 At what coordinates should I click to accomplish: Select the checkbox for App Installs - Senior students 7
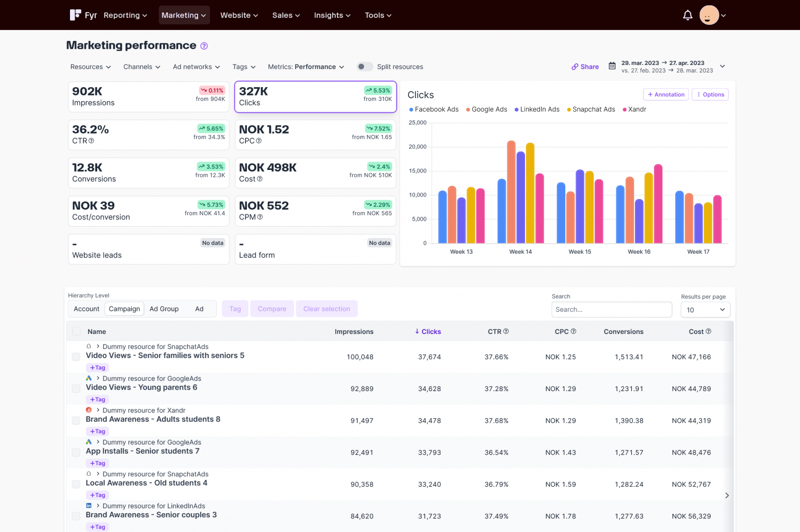(76, 452)
